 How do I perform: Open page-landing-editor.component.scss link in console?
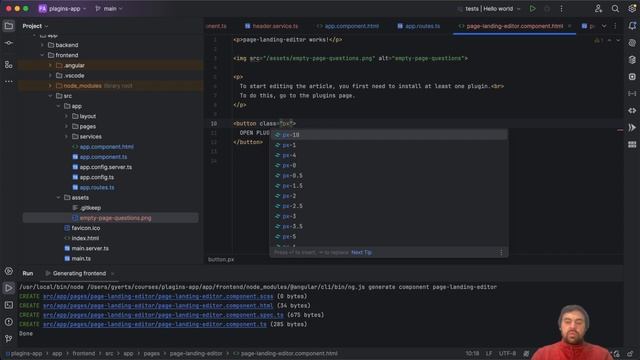pyautogui.click(x=158, y=296)
